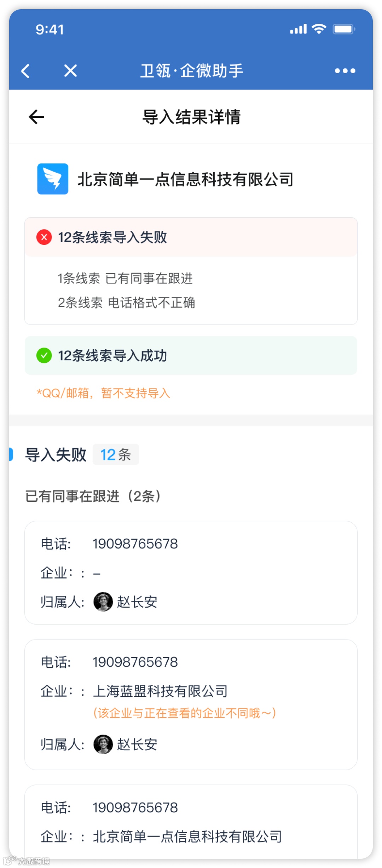Tap the first phone number 19098765678

135,544
